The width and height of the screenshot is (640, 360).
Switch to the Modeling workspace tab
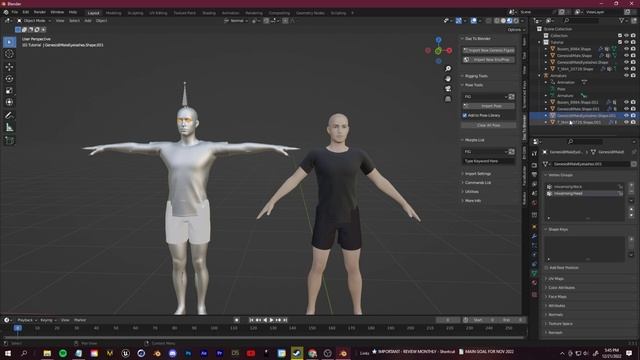[113, 13]
